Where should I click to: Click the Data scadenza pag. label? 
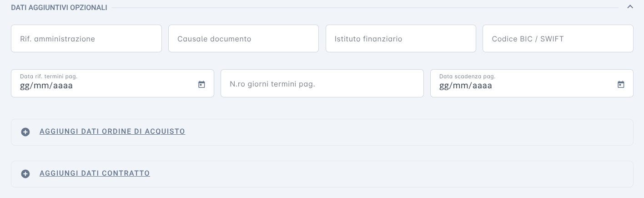467,76
